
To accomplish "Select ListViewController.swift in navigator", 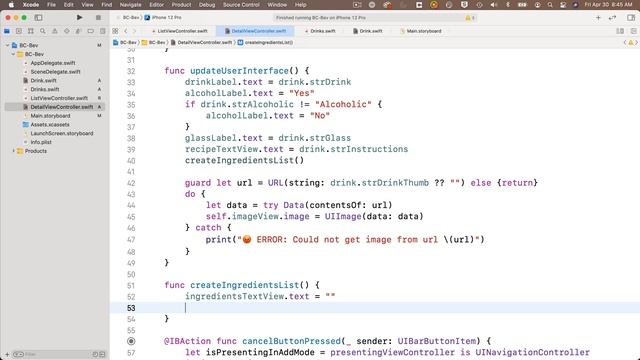I will (x=59, y=98).
